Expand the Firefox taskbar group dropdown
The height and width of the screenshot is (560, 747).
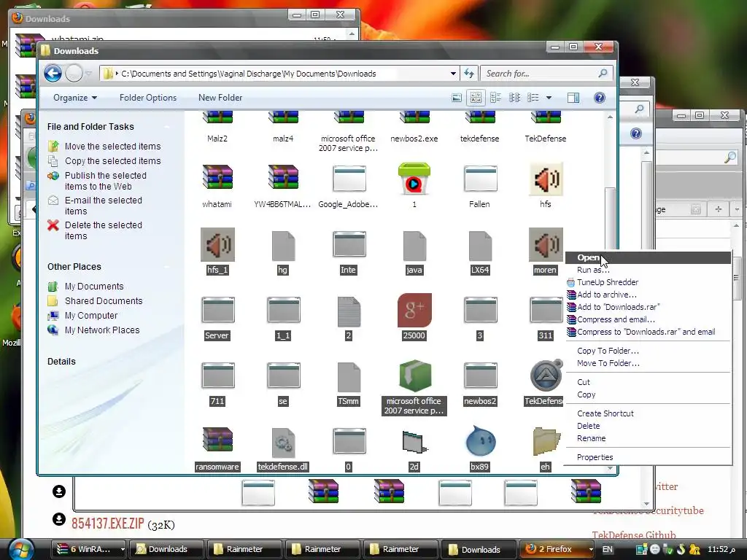tap(591, 549)
